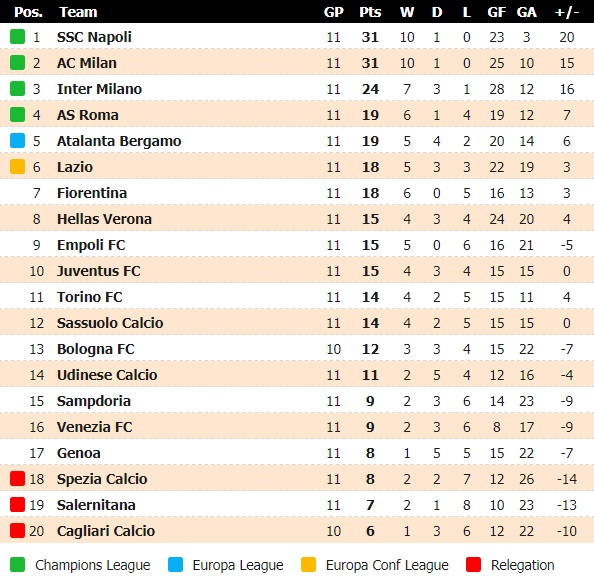Viewport: 594px width, 586px height.
Task: Click the +/- column header
Action: [x=566, y=12]
